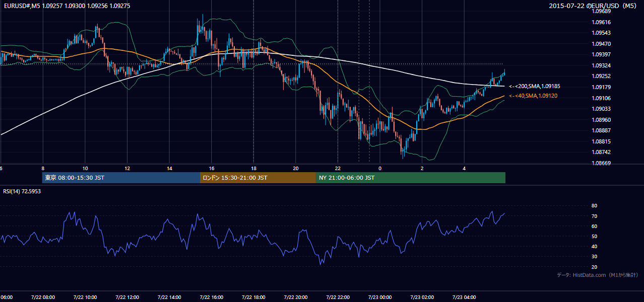Viewport: 644px width, 302px height.
Task: Click price axis value 1.09543
Action: click(x=601, y=33)
